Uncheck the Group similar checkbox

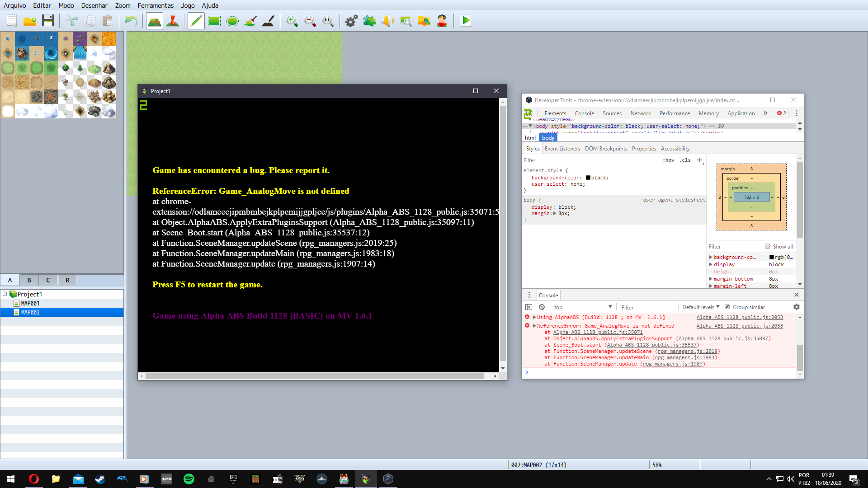727,307
